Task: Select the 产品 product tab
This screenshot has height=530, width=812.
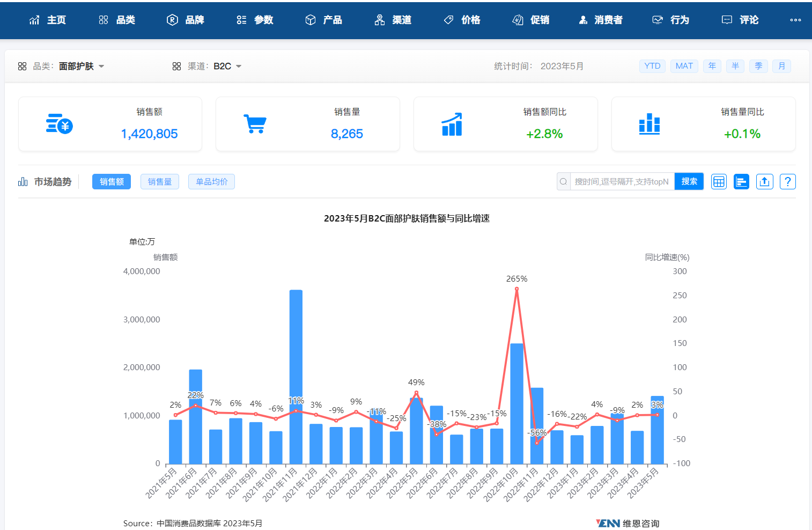Action: click(323, 20)
